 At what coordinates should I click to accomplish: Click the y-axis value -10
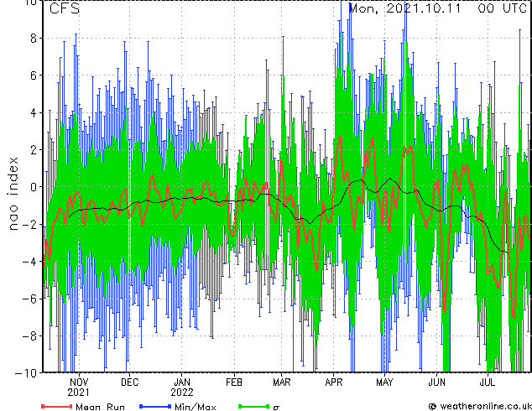(x=26, y=372)
